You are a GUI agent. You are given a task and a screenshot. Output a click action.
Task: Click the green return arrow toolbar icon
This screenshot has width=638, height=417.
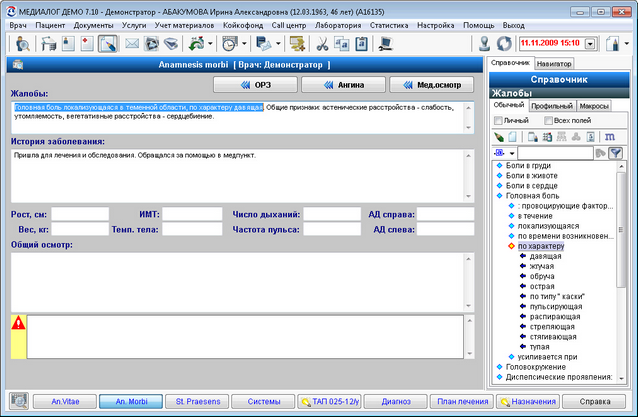click(x=197, y=44)
